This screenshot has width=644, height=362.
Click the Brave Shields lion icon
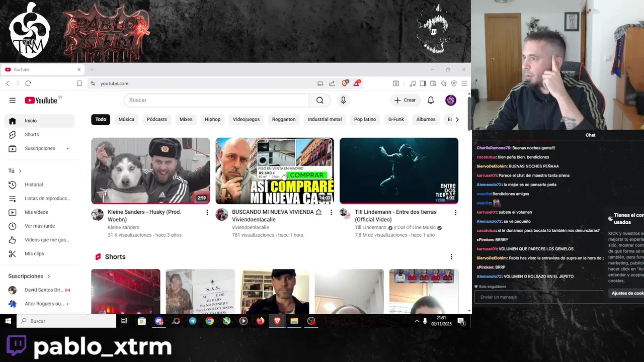point(345,83)
